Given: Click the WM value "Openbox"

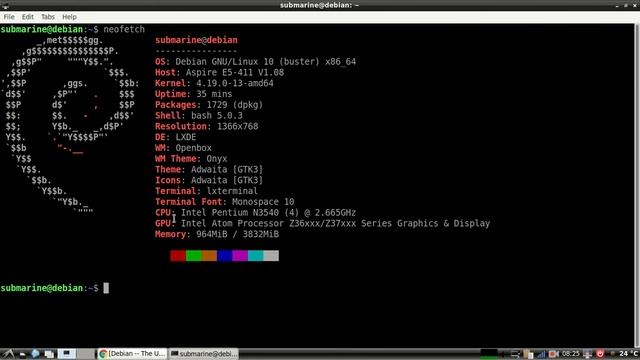Looking at the screenshot, I should pyautogui.click(x=193, y=148).
